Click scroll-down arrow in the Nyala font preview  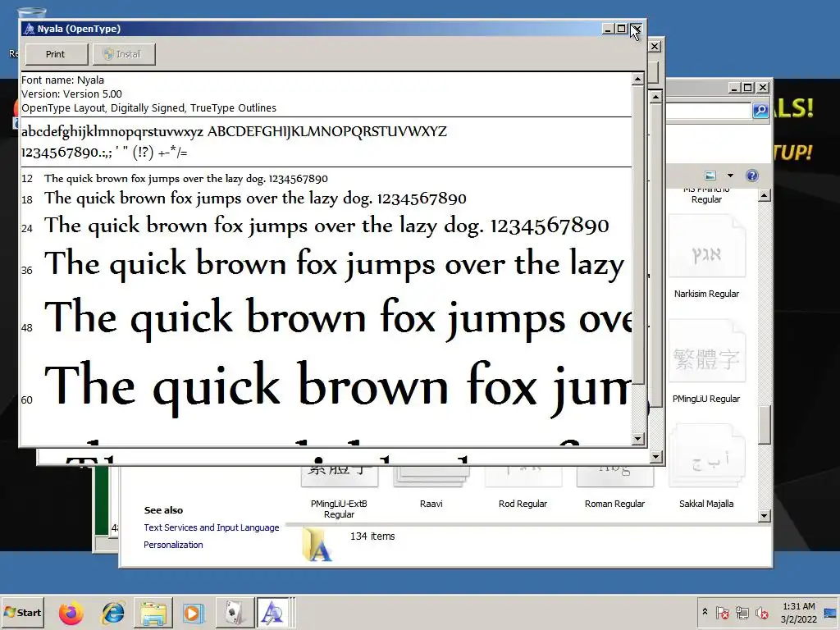pyautogui.click(x=637, y=439)
